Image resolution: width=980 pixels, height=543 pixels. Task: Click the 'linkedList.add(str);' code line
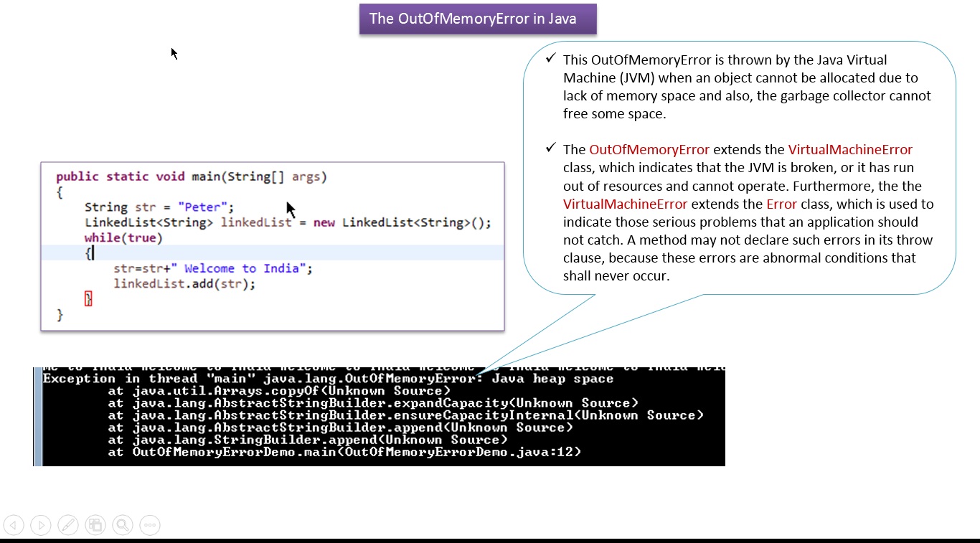[184, 284]
